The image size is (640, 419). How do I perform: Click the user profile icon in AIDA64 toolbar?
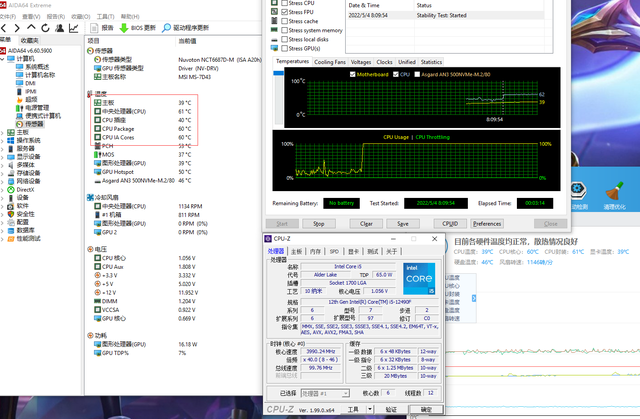pos(60,28)
